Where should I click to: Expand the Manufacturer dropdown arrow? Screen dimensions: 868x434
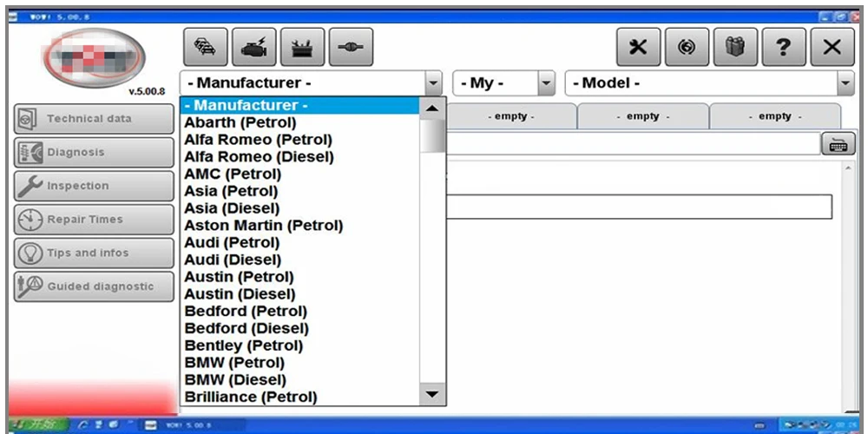[433, 83]
